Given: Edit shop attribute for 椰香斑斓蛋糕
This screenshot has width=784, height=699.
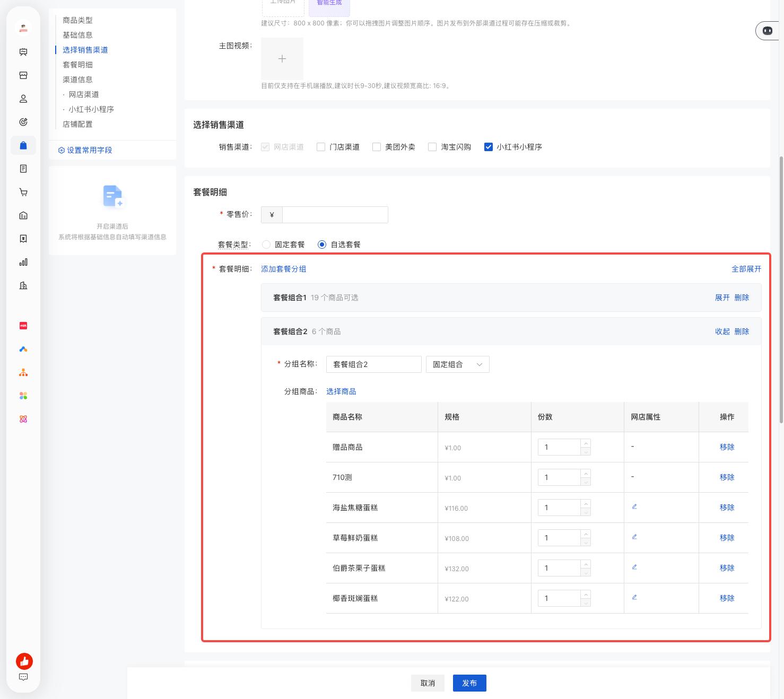Looking at the screenshot, I should pos(634,597).
